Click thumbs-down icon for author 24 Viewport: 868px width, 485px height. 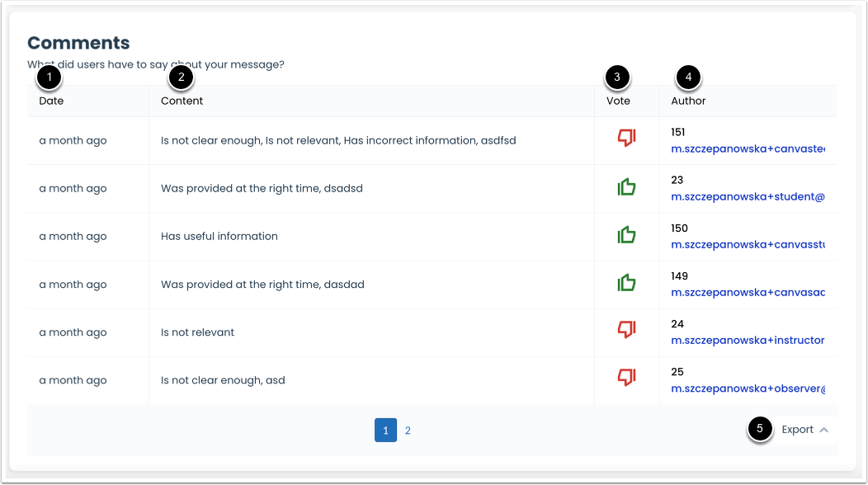626,330
